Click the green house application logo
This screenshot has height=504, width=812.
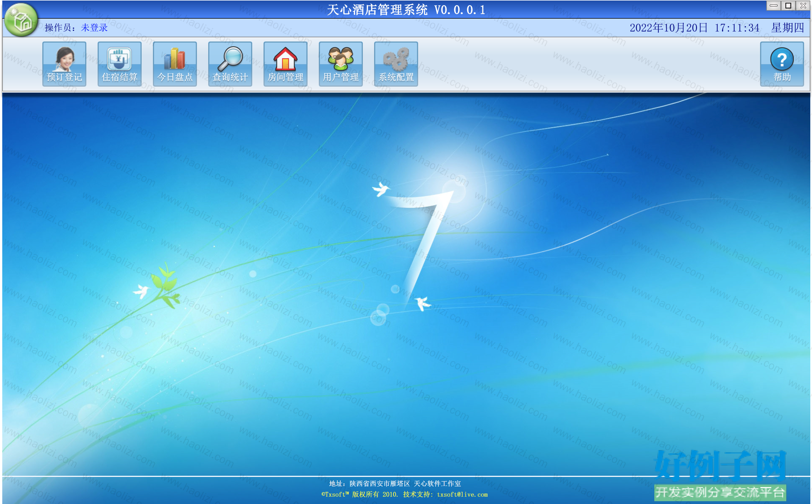click(x=21, y=20)
